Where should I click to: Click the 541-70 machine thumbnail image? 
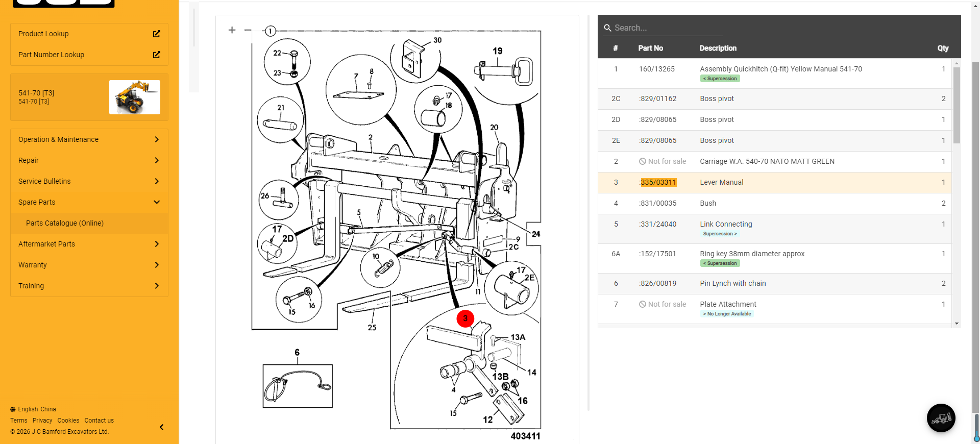pos(135,97)
